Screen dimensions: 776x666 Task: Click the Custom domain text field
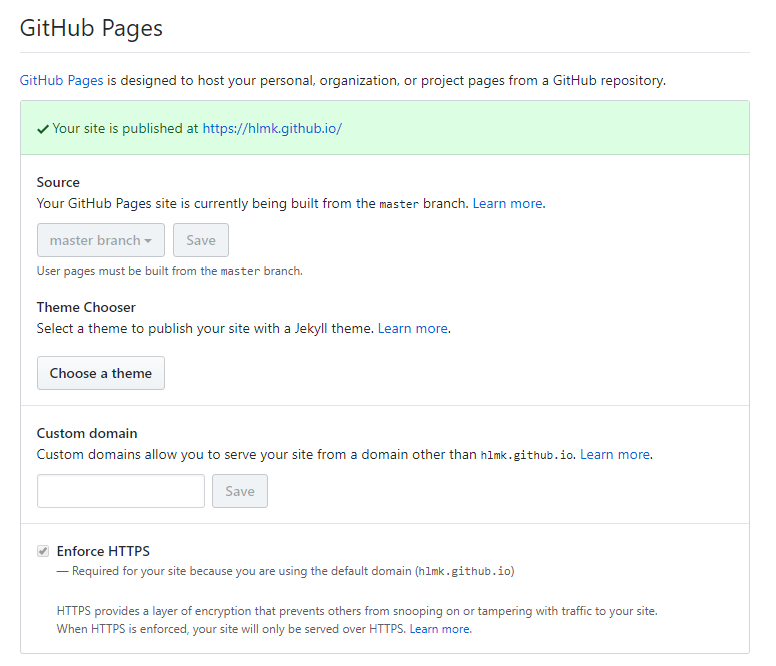click(121, 491)
